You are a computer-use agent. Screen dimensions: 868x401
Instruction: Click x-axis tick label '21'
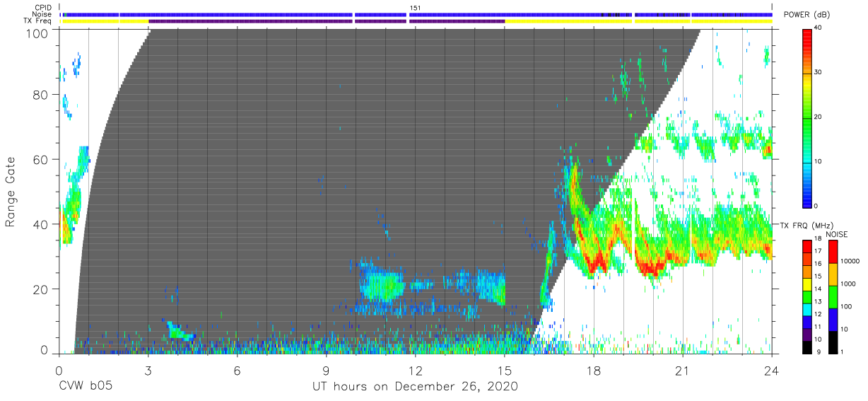pyautogui.click(x=683, y=370)
